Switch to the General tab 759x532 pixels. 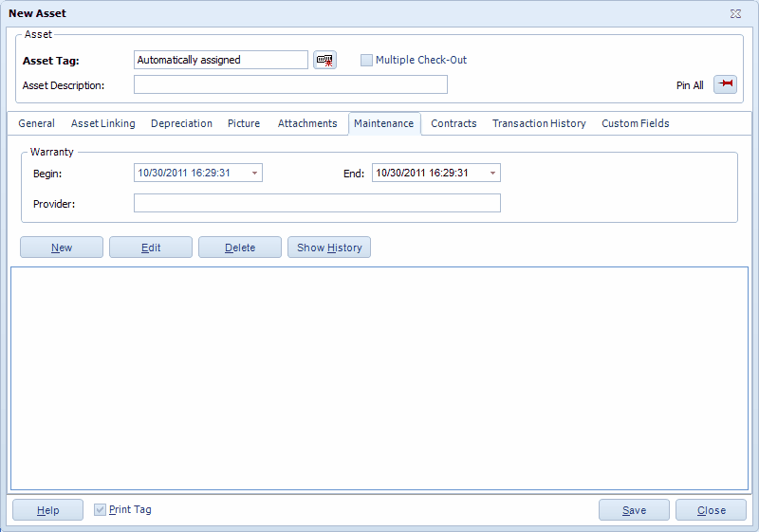click(36, 123)
